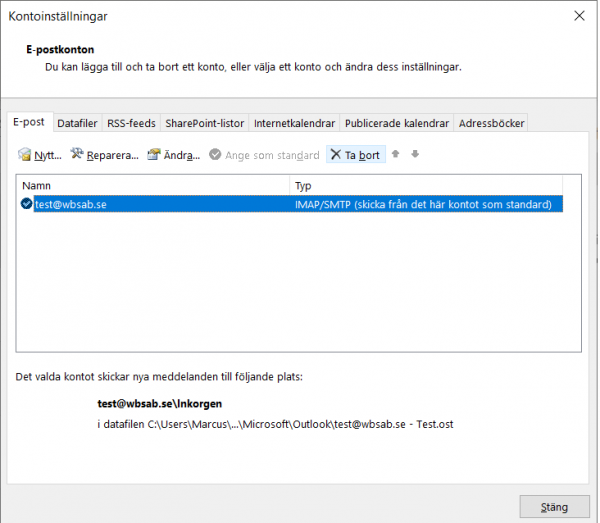Screen dimensions: 600x523
Task: Sort by the Namn column header
Action: click(x=153, y=186)
